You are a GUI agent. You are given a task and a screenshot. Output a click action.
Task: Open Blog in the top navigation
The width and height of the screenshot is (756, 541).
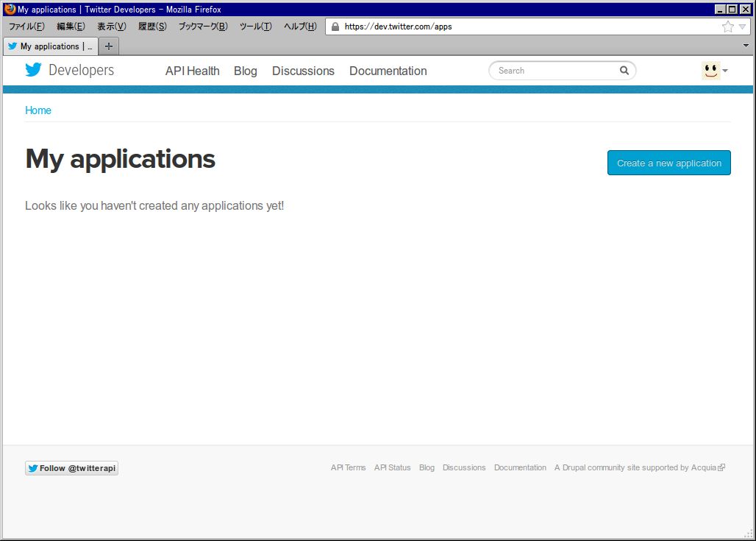point(246,71)
